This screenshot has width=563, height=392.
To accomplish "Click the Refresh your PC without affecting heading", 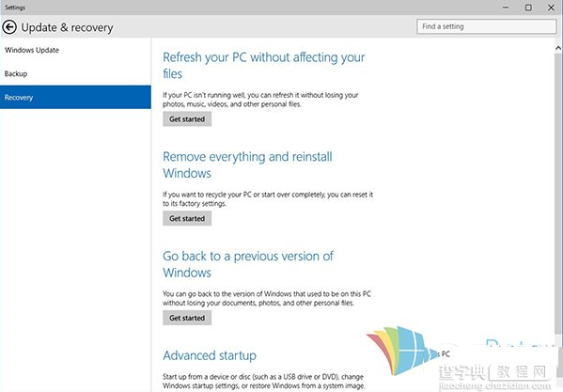I will [263, 66].
